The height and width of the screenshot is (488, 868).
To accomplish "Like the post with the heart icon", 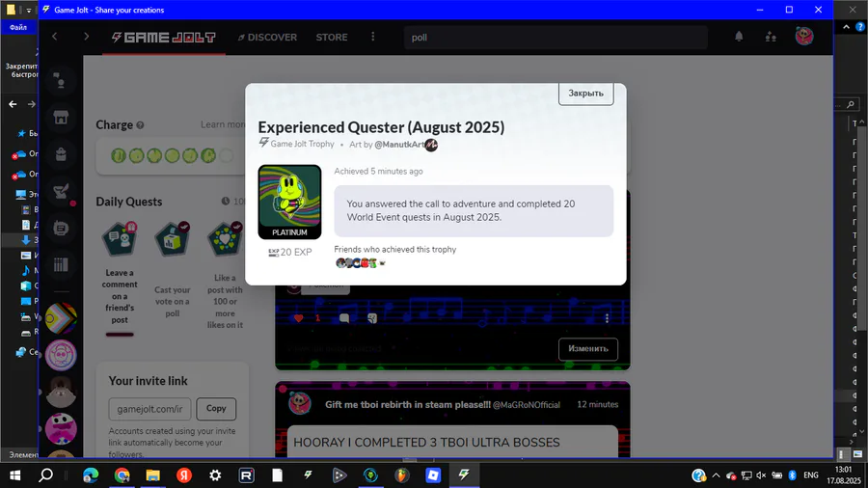I will pyautogui.click(x=298, y=318).
